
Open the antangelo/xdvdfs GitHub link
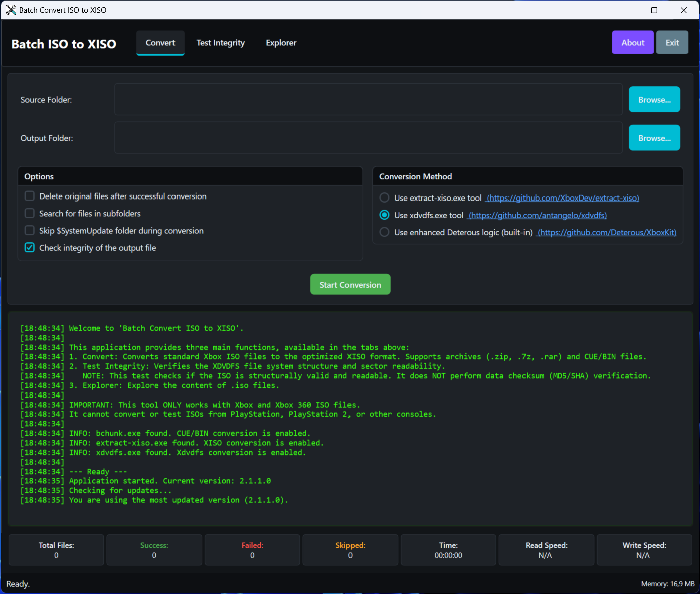[537, 215]
